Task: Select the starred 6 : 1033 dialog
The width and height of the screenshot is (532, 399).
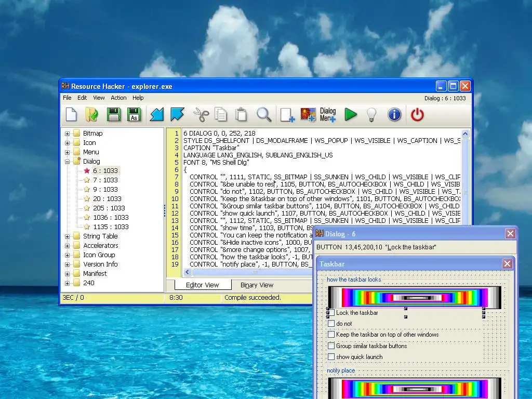Action: click(105, 170)
